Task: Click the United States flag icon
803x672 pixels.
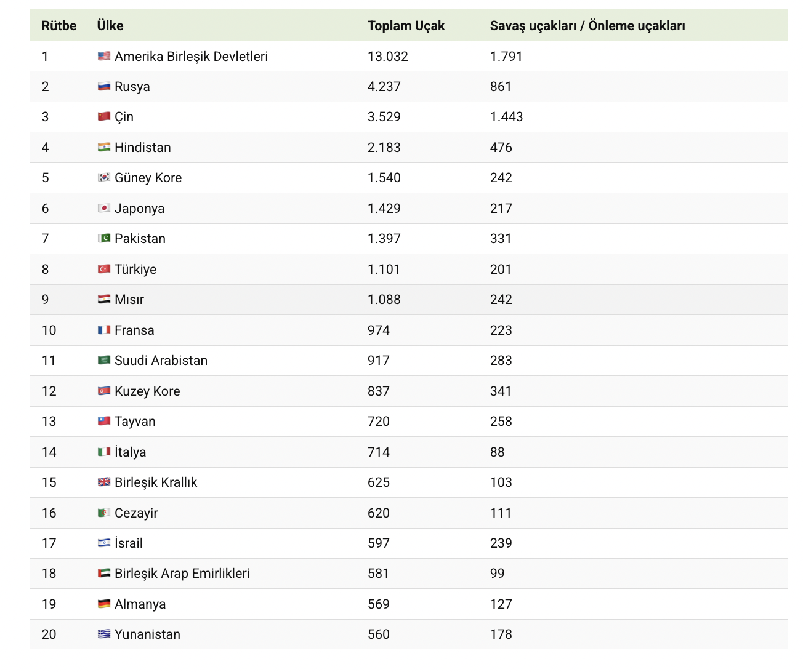Action: pos(103,56)
